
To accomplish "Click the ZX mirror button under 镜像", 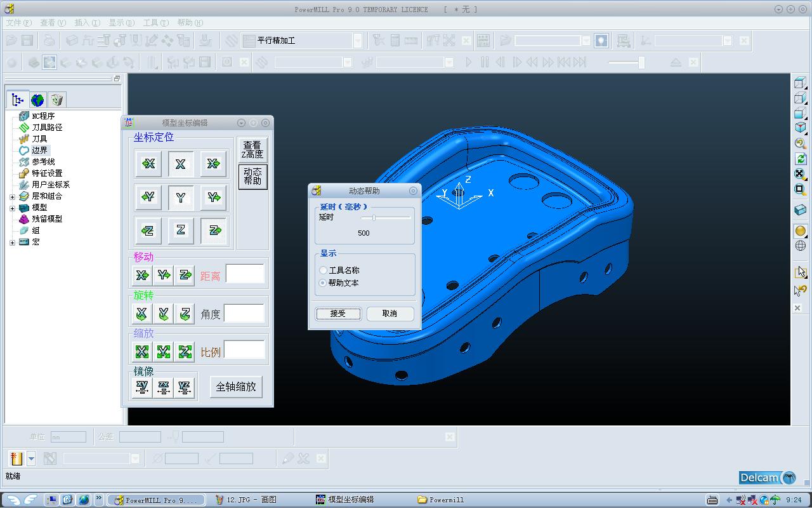I will [x=164, y=388].
